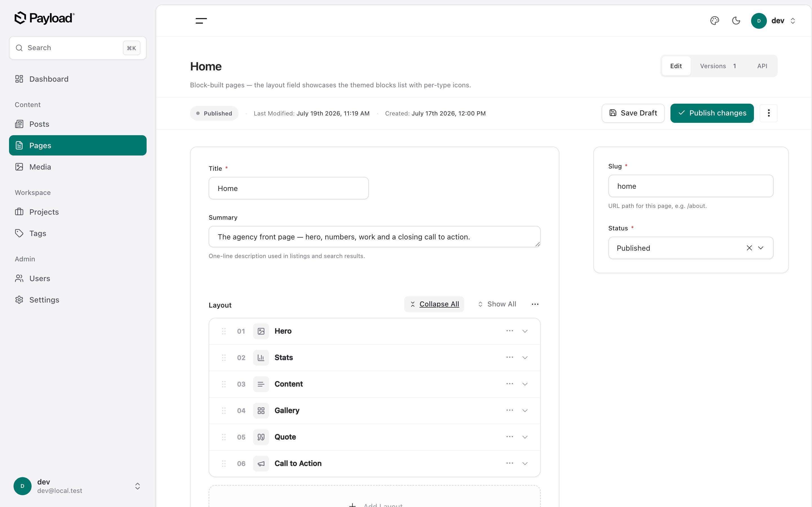Expand the Stats block chevron
Viewport: 812px width, 507px height.
[525, 358]
